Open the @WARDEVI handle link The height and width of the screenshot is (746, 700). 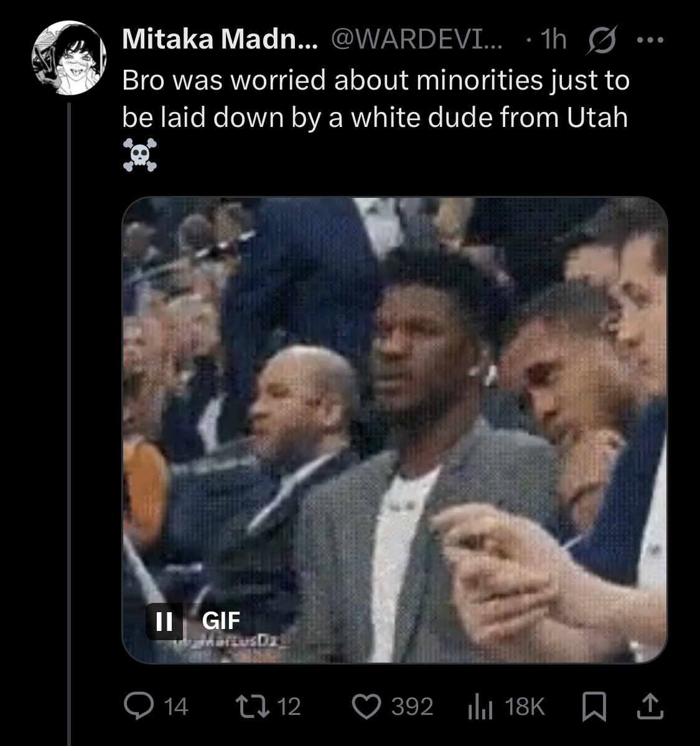click(x=416, y=39)
